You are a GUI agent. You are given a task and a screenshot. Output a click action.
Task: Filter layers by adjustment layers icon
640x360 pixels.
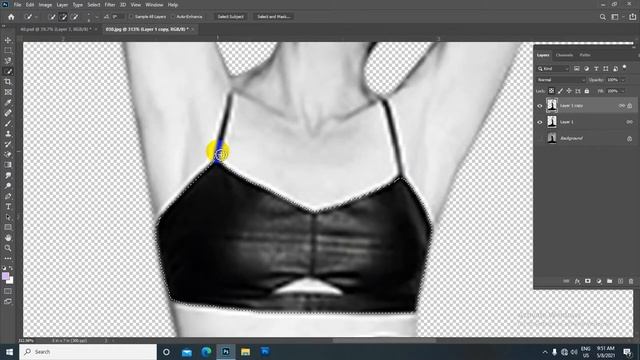(x=587, y=69)
